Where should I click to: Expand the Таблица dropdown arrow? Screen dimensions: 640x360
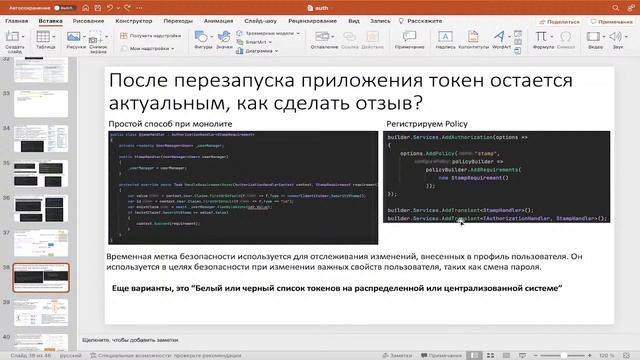pos(54,37)
